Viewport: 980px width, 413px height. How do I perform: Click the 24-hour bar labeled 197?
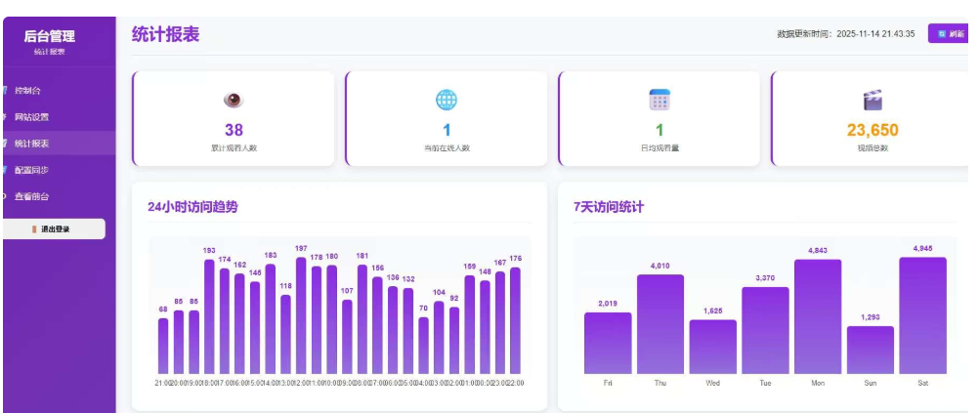(301, 315)
